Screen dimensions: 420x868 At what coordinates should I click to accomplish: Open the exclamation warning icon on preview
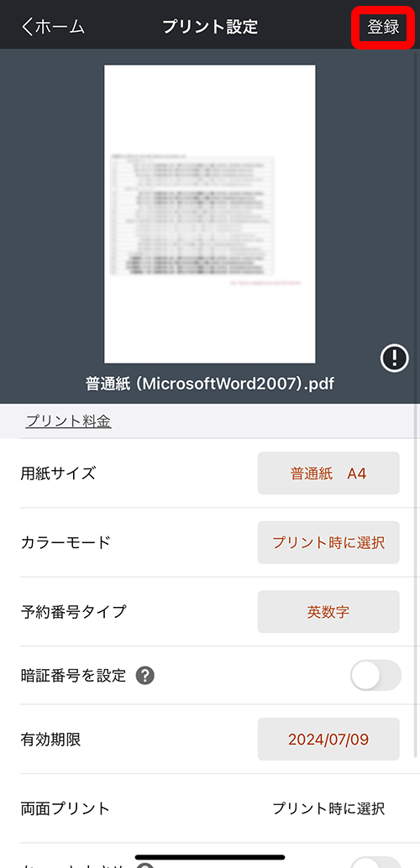pyautogui.click(x=395, y=358)
